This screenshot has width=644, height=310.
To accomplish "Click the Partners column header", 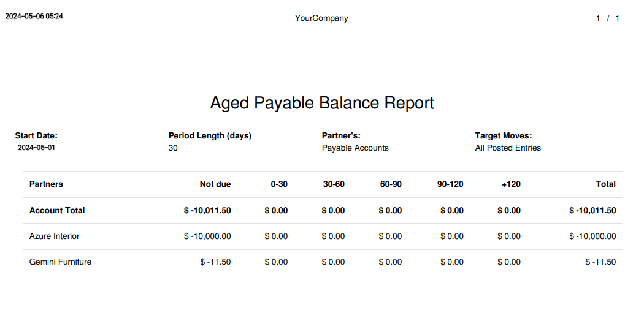I will coord(46,184).
